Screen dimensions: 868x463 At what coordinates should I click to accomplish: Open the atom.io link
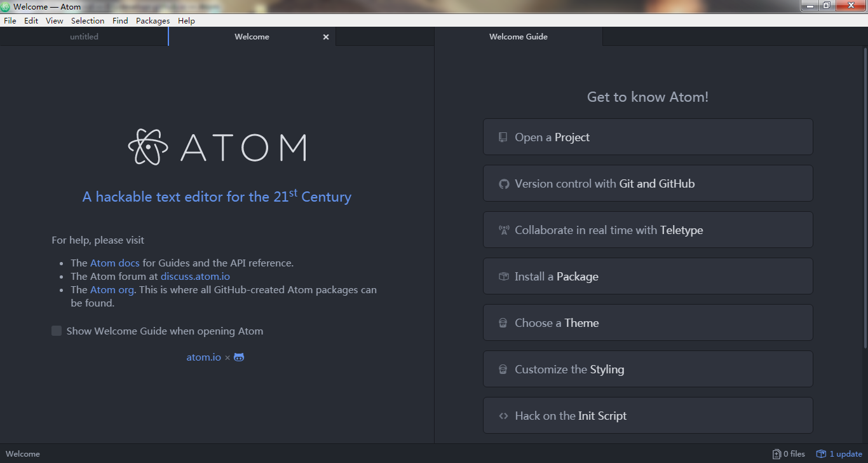pyautogui.click(x=204, y=357)
